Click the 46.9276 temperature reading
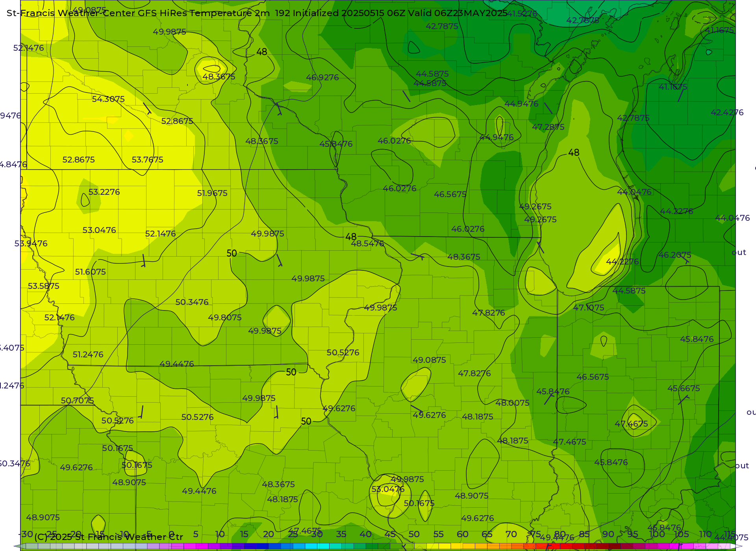This screenshot has height=551, width=756. click(322, 78)
